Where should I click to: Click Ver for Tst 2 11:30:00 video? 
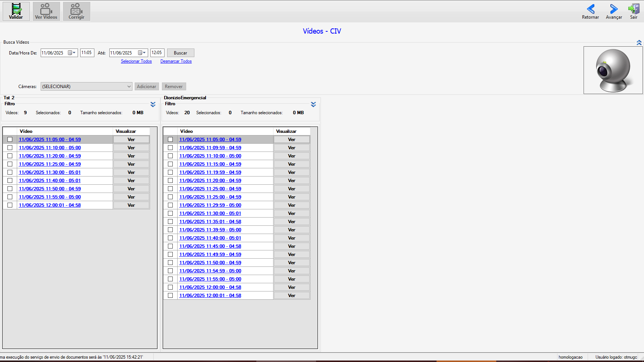tap(131, 172)
